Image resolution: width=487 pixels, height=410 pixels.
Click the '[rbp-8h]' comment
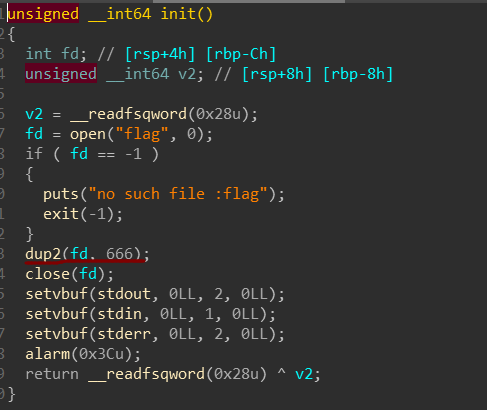[358, 74]
